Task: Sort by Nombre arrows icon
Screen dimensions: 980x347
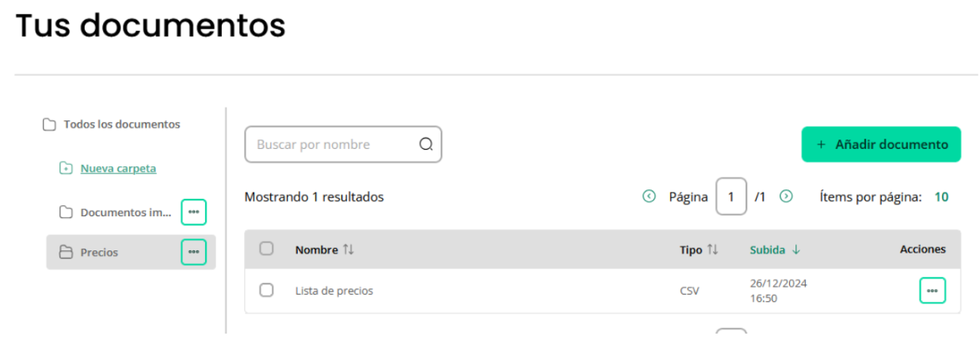Action: pyautogui.click(x=348, y=250)
